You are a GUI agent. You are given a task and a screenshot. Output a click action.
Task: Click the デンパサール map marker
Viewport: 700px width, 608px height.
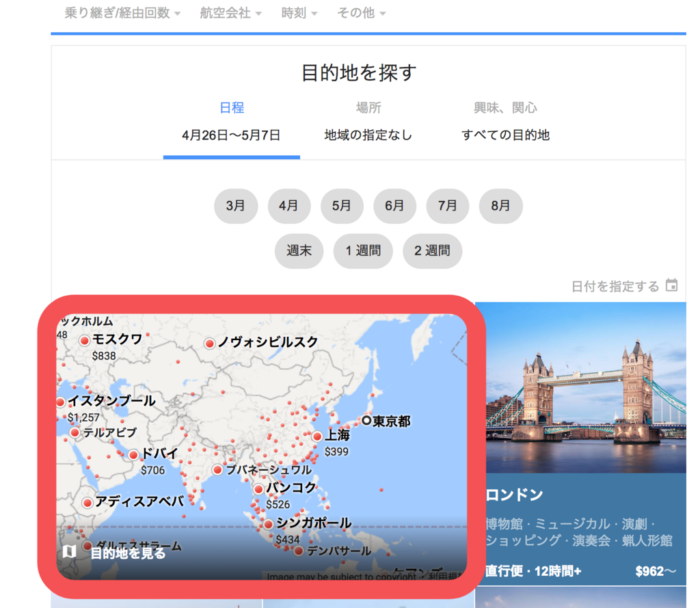[x=299, y=551]
